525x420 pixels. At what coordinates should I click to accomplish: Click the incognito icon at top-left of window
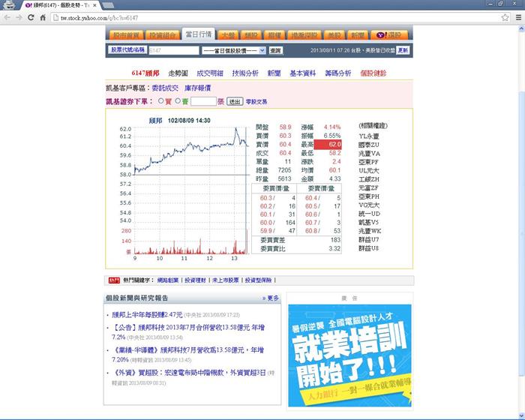click(x=8, y=5)
